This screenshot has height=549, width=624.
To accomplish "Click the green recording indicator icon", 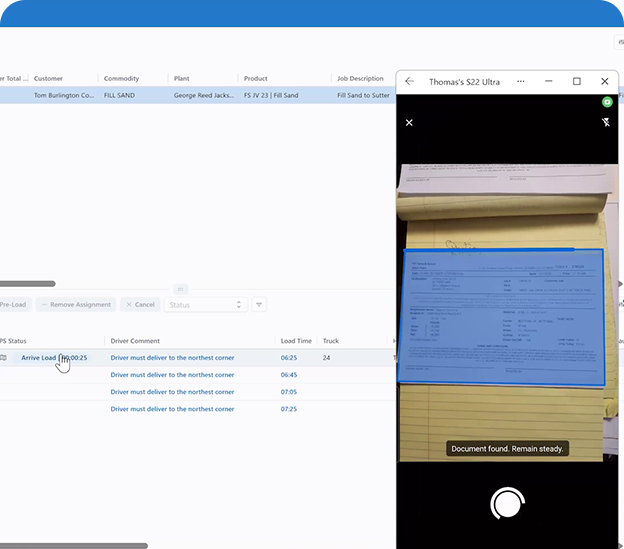I will [x=607, y=102].
